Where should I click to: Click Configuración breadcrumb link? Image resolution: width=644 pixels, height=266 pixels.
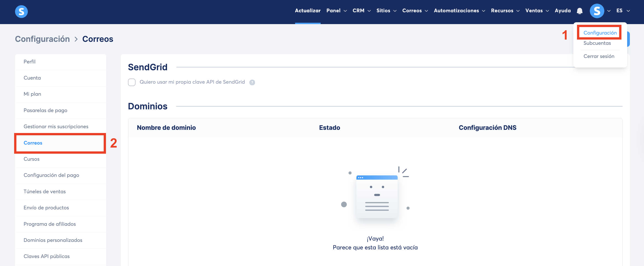42,39
